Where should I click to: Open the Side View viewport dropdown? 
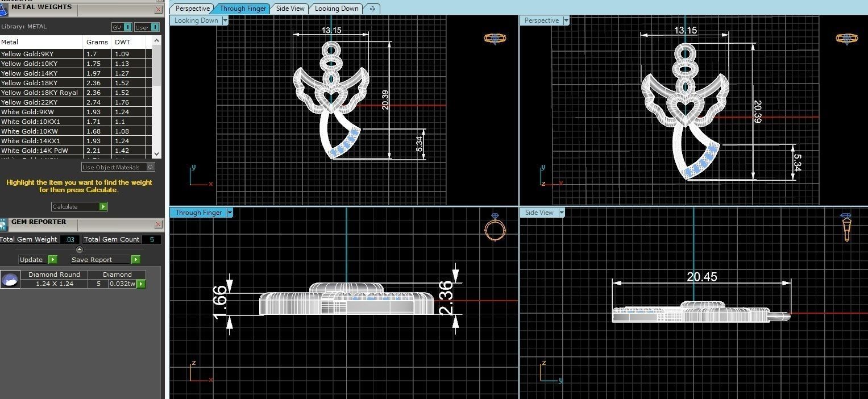(562, 213)
